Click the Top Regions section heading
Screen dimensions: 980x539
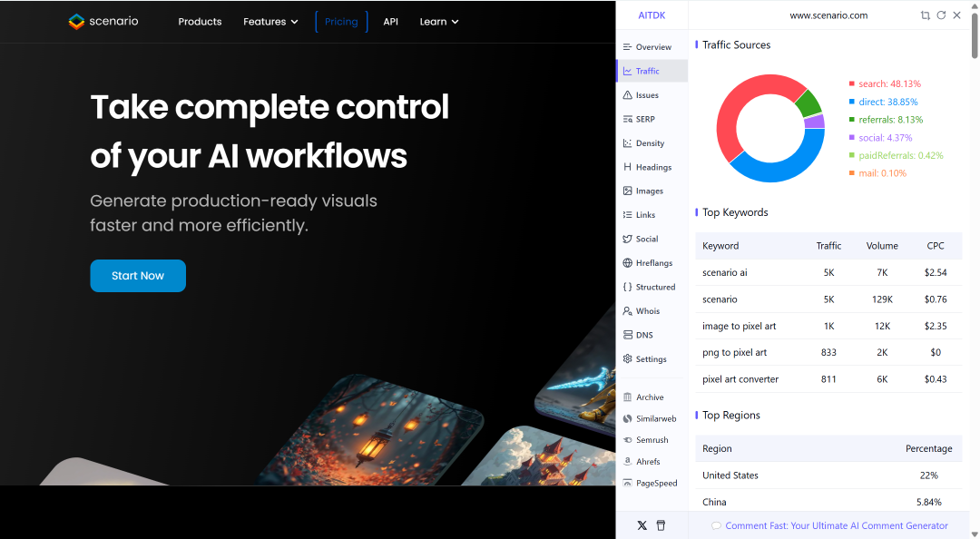pos(730,416)
